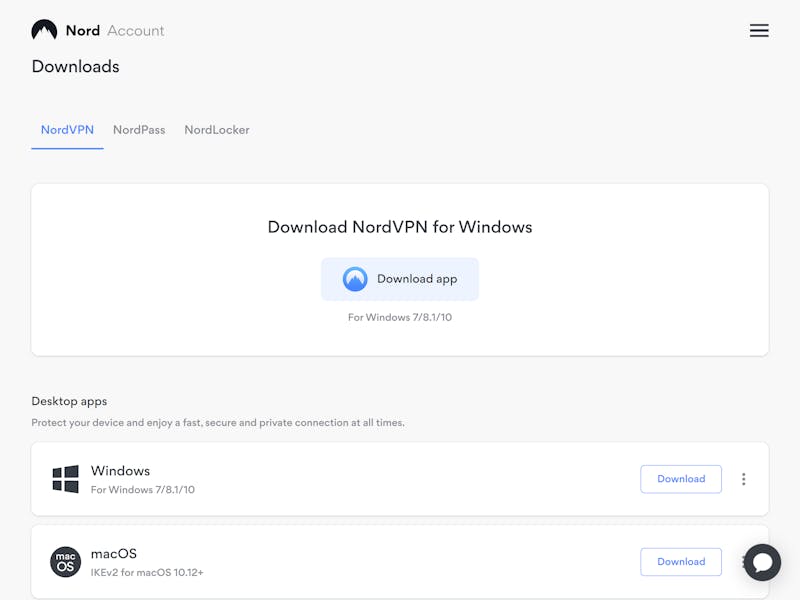Click Download NordVPN for Windows heading

pyautogui.click(x=400, y=227)
